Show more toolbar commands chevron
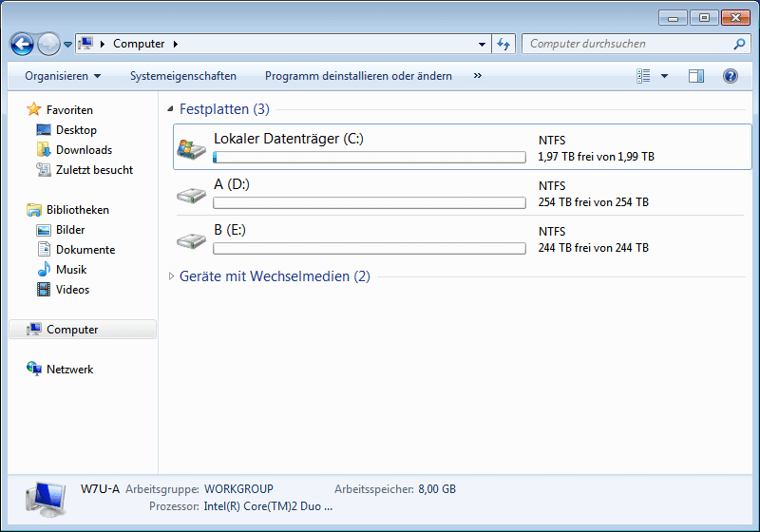This screenshot has height=532, width=760. [478, 76]
